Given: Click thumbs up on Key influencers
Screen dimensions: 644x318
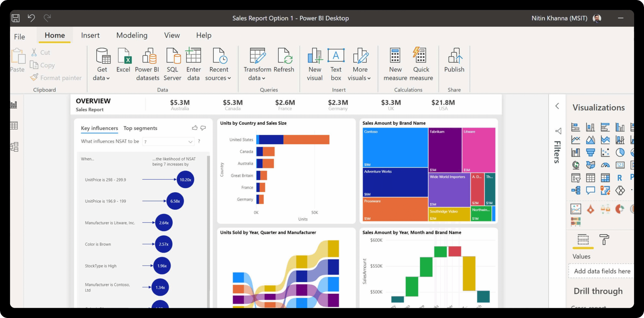Looking at the screenshot, I should 195,128.
